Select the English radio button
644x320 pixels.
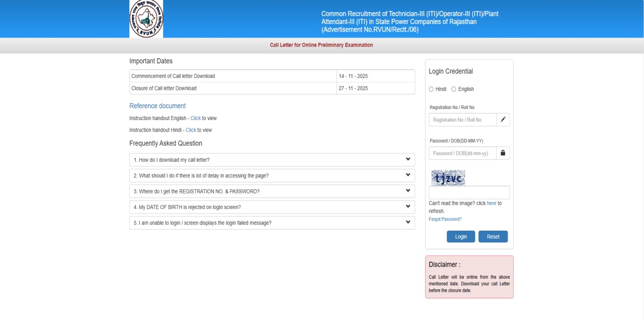point(454,89)
